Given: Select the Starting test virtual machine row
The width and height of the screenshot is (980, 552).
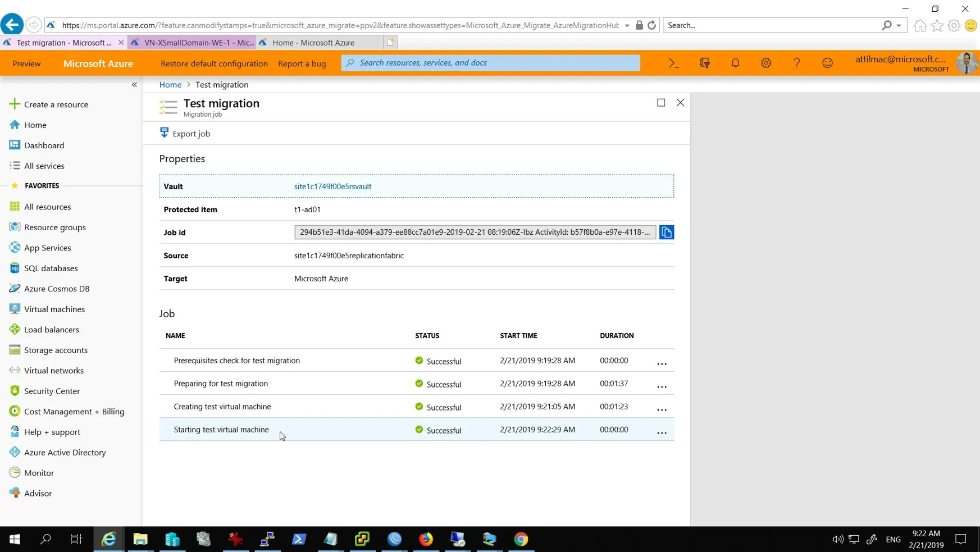Looking at the screenshot, I should pos(417,430).
